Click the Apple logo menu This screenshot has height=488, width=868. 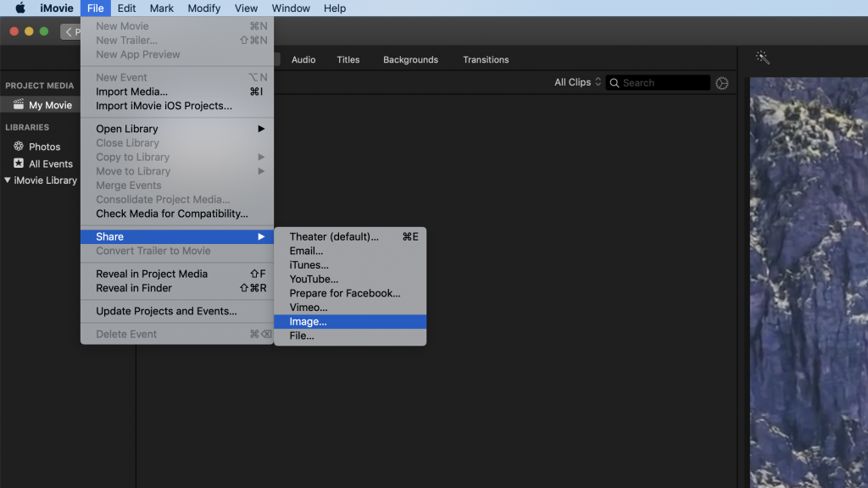point(20,8)
